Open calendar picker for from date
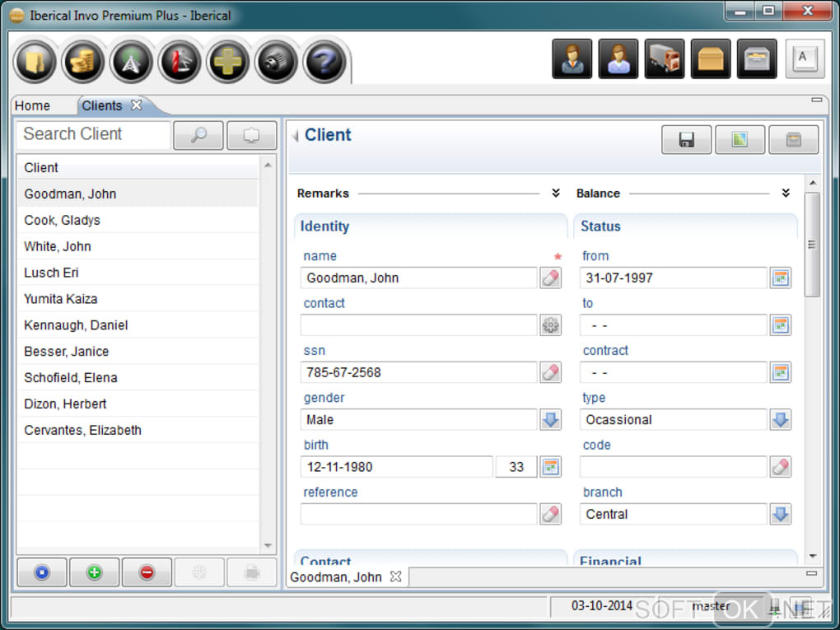840x630 pixels. [781, 278]
